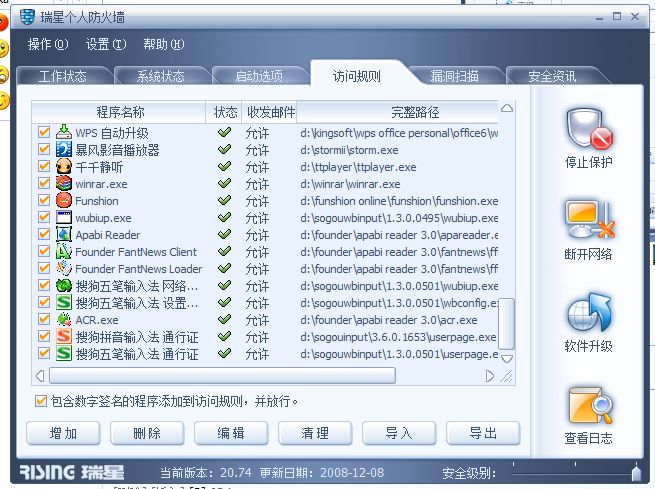Toggle the wubiup.exe rule checkbox
Viewport: 655px width, 489px height.
point(44,217)
